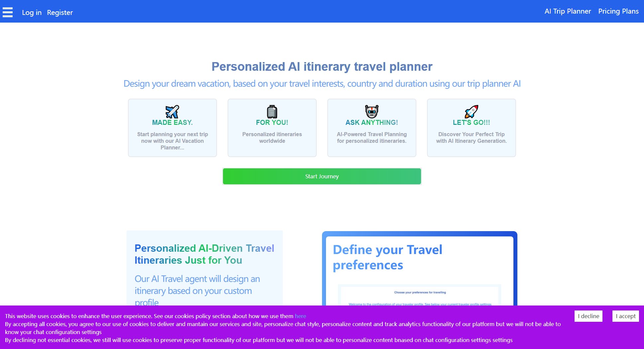This screenshot has height=349, width=644.
Task: Click the Start Journey button
Action: 322,176
